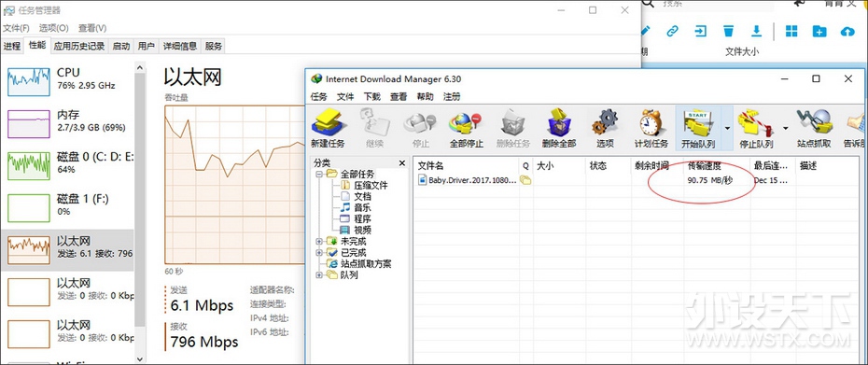
Task: Sort by 大小 column header
Action: pyautogui.click(x=559, y=165)
